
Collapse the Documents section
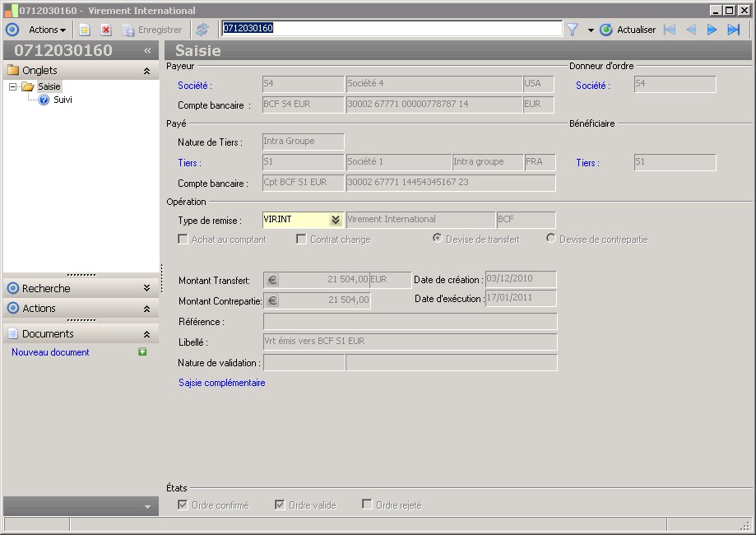[x=146, y=334]
